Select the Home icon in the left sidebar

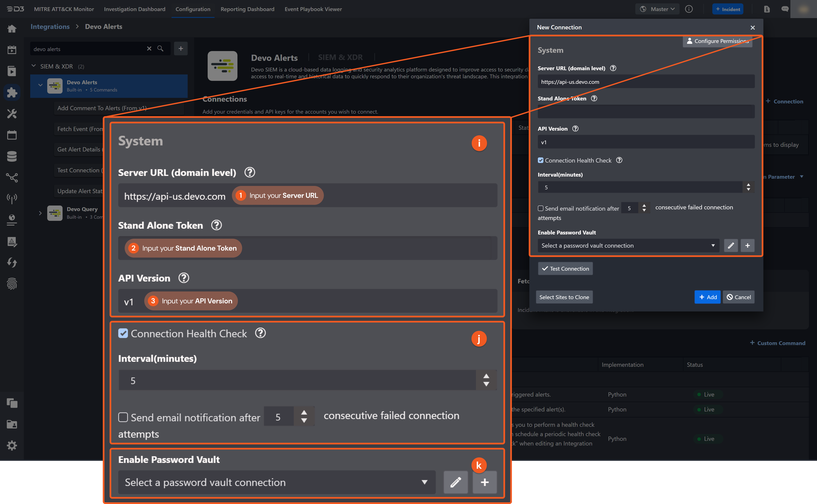coord(12,29)
